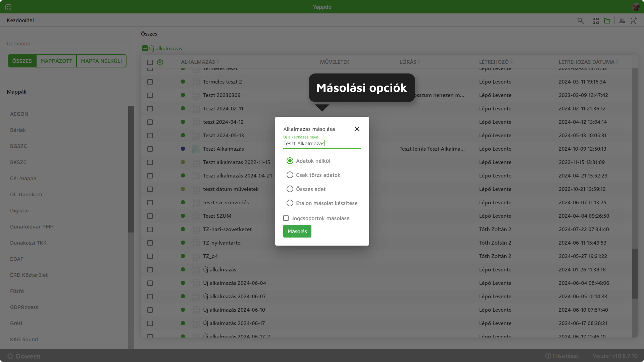Switch to grid view icon
The height and width of the screenshot is (362, 644).
pos(596,21)
